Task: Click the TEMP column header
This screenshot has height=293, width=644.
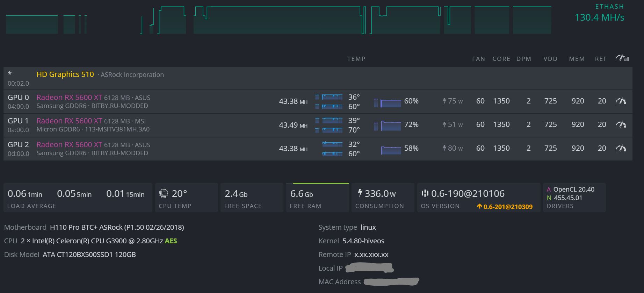Action: pyautogui.click(x=356, y=59)
